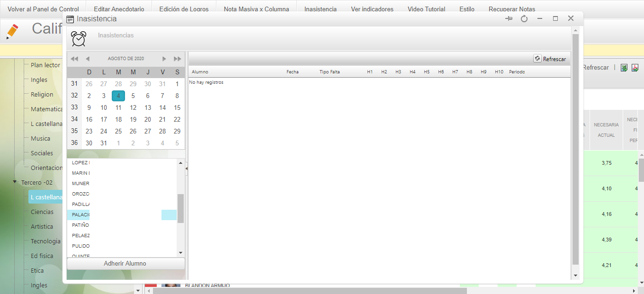Go to previous month in calendar

[x=88, y=59]
